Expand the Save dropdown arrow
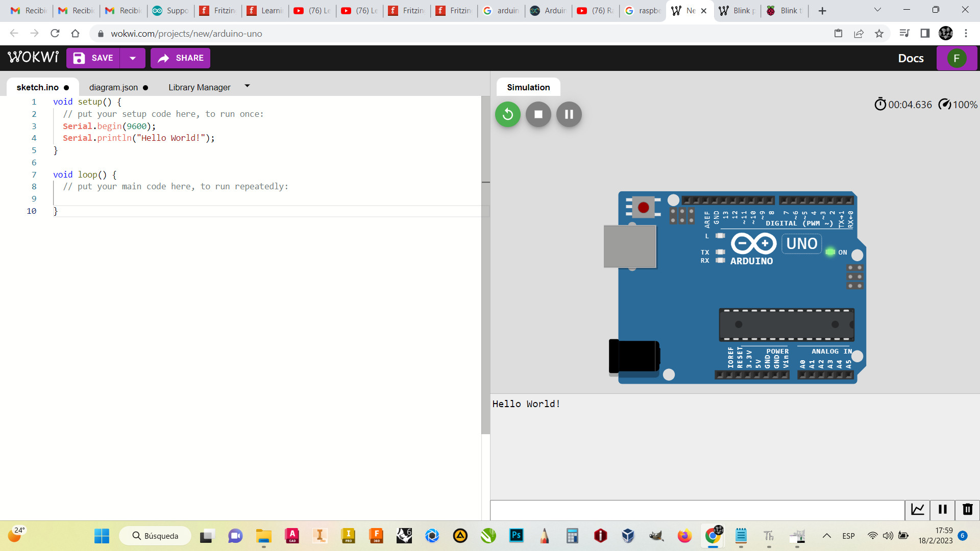This screenshot has width=980, height=551. (133, 58)
